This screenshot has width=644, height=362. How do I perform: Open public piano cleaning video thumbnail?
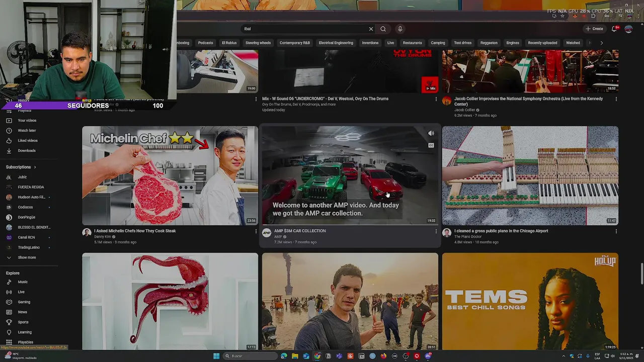click(530, 175)
